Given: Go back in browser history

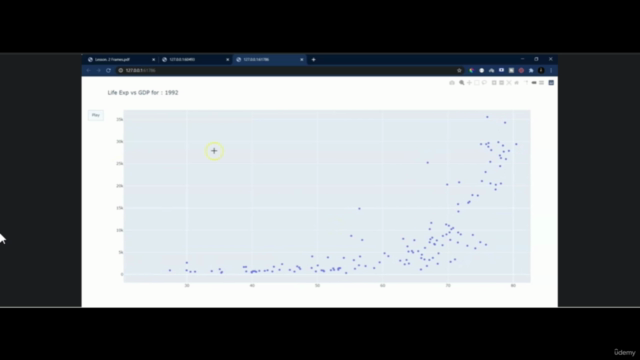Looking at the screenshot, I should coord(88,71).
